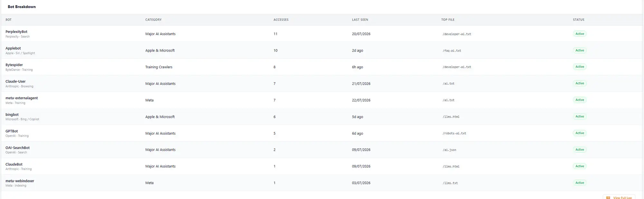Click /llms.html in ClaudeBot row
The image size is (644, 199).
451,166
